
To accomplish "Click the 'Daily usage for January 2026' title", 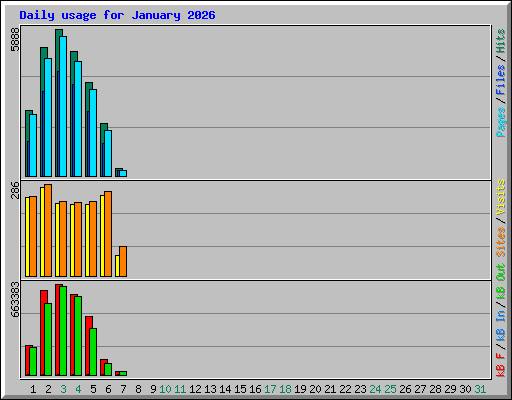I will [x=117, y=16].
